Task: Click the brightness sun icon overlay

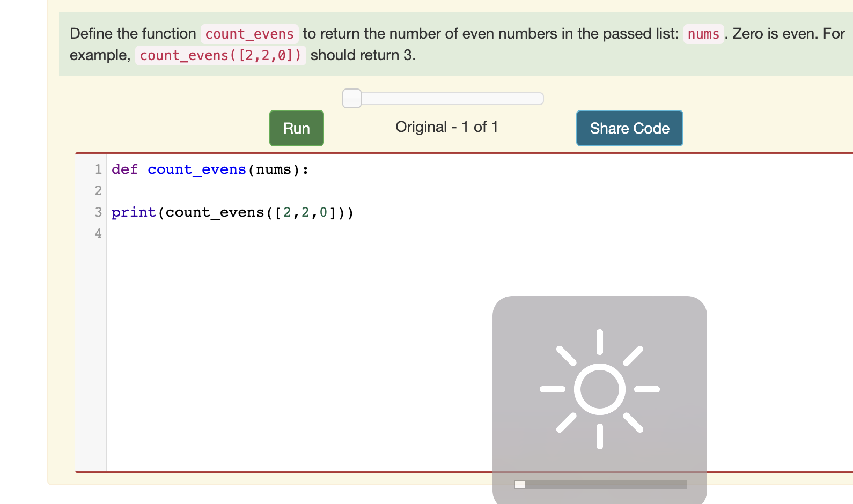Action: [600, 389]
